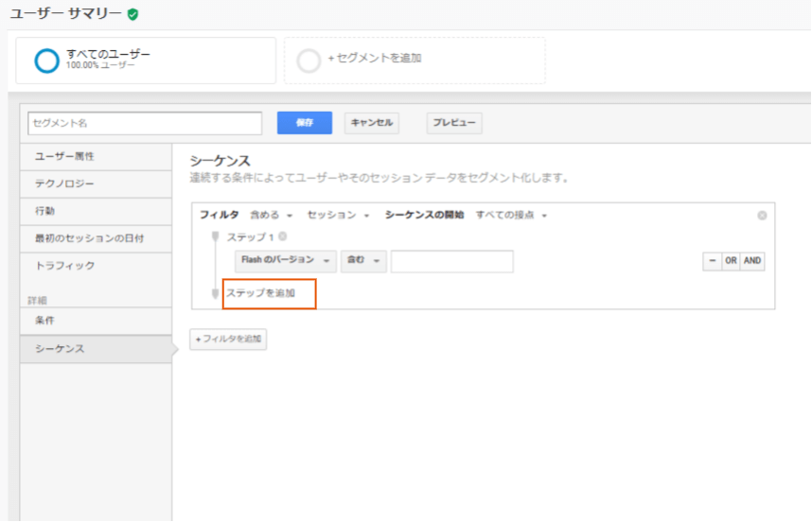Click the blue circle icon for すべてのユーザー
Viewport: 812px width, 522px height.
tap(46, 61)
